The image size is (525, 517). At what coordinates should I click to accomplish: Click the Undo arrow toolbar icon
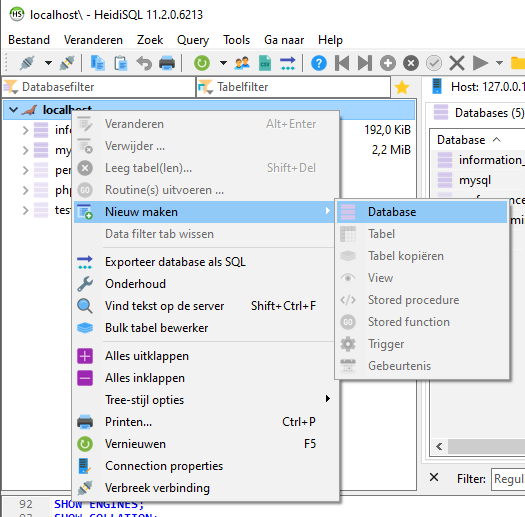[x=144, y=63]
